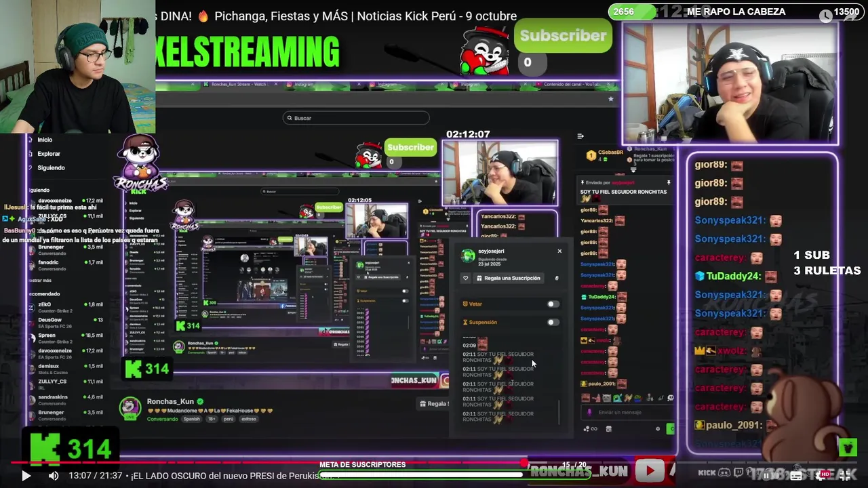Open soyjosejeri profile avatar
This screenshot has height=488, width=868.
(468, 256)
